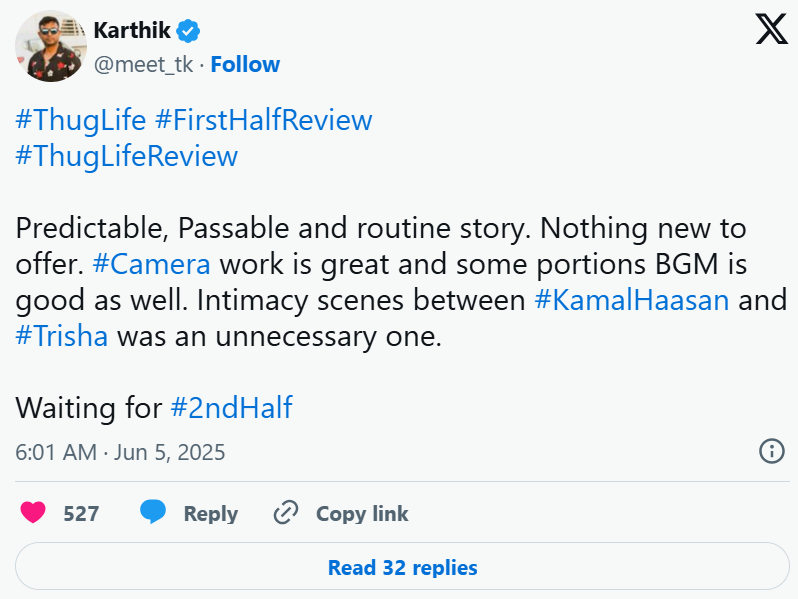Open the #ThugLifeReview hashtag
This screenshot has width=798, height=599.
pos(127,156)
